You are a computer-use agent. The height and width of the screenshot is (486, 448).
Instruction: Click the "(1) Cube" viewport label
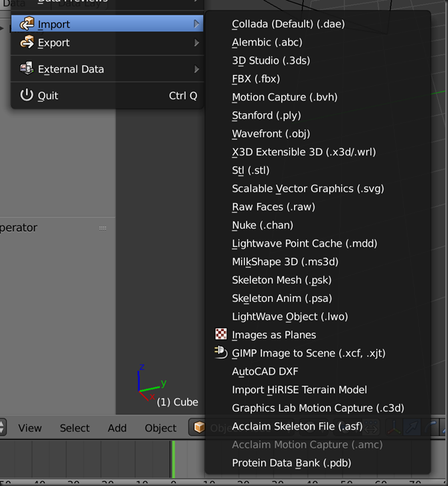[177, 402]
